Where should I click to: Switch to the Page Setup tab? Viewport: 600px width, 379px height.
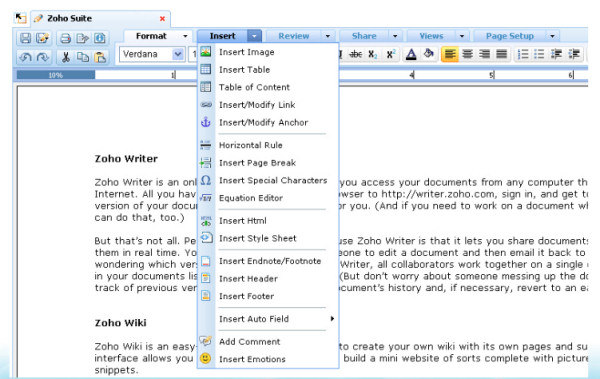(x=510, y=36)
